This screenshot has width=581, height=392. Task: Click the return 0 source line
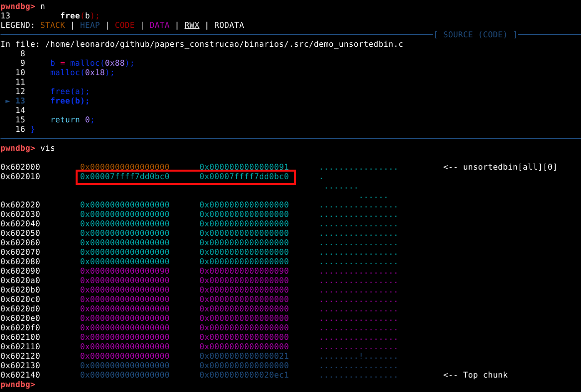72,120
